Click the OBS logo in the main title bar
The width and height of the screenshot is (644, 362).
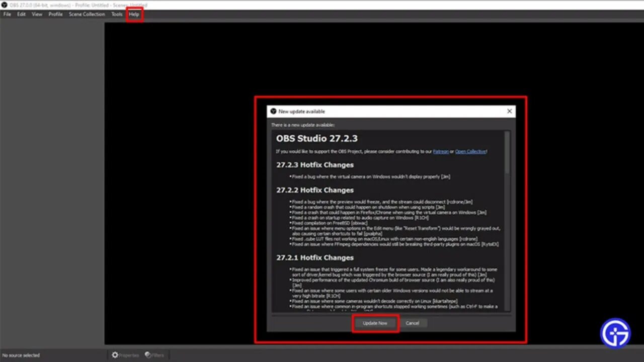click(5, 5)
